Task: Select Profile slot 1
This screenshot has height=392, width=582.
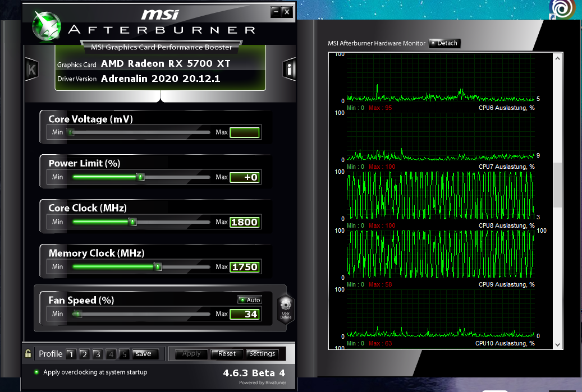Action: (71, 354)
